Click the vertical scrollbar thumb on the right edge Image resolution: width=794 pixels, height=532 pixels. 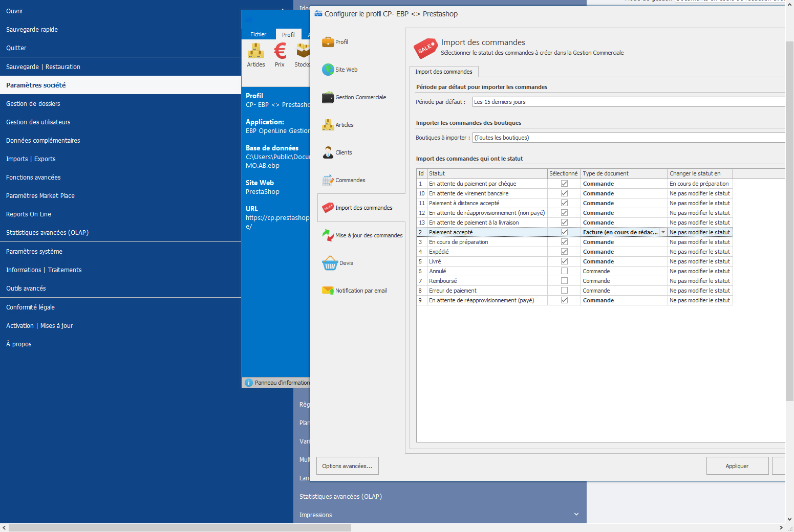[x=790, y=221]
